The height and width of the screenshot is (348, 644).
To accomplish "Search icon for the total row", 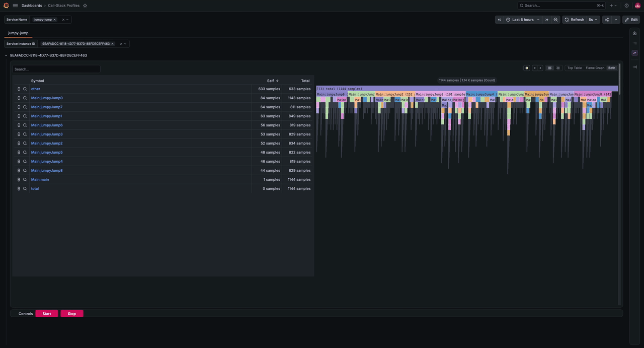I will point(25,189).
